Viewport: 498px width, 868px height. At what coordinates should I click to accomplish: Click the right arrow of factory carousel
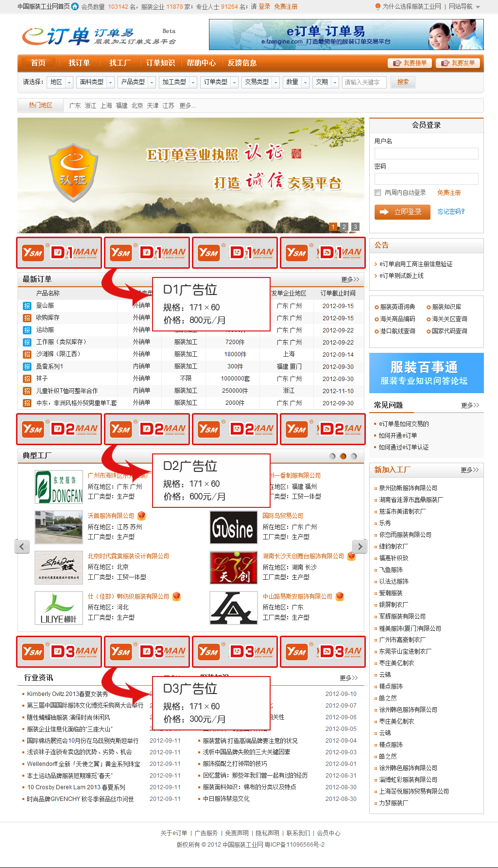point(360,546)
